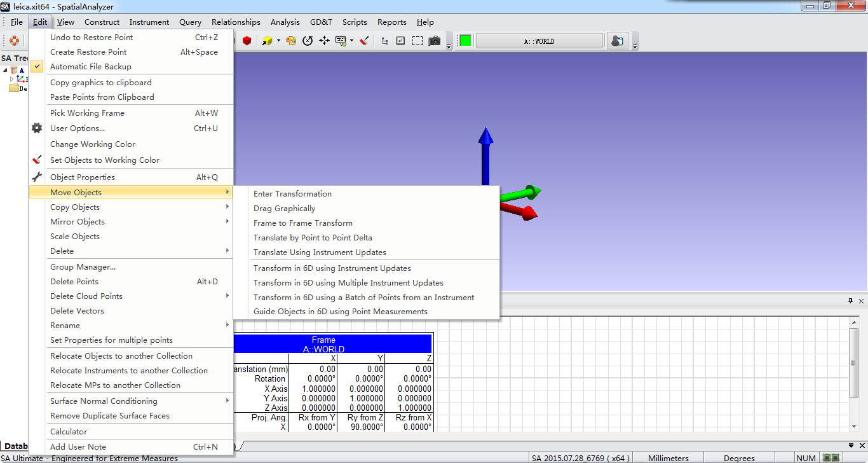Click the A::WORLD working frame button

(x=539, y=41)
